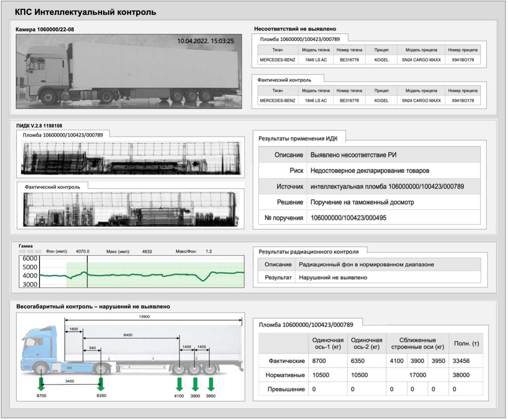Image resolution: width=508 pixels, height=420 pixels.
Task: Select the green arrow above the 3900 axle load
Action: pos(195,384)
